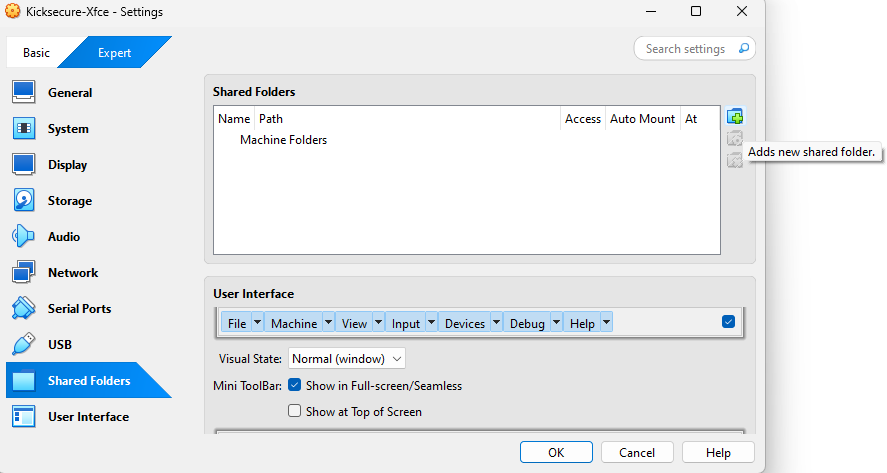Enable Show at Top of Screen

pyautogui.click(x=295, y=411)
